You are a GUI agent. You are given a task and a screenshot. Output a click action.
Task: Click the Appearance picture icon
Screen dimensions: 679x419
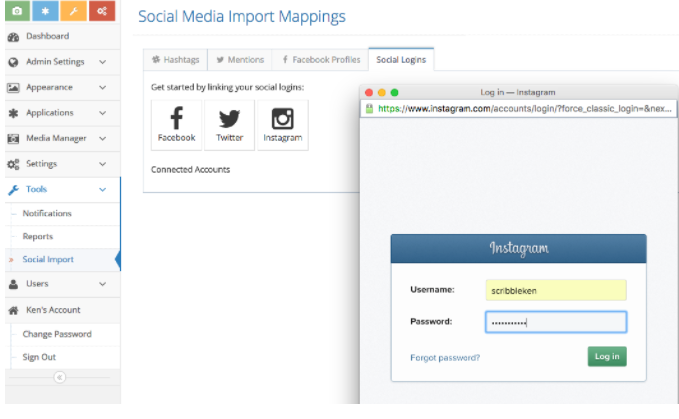click(13, 87)
